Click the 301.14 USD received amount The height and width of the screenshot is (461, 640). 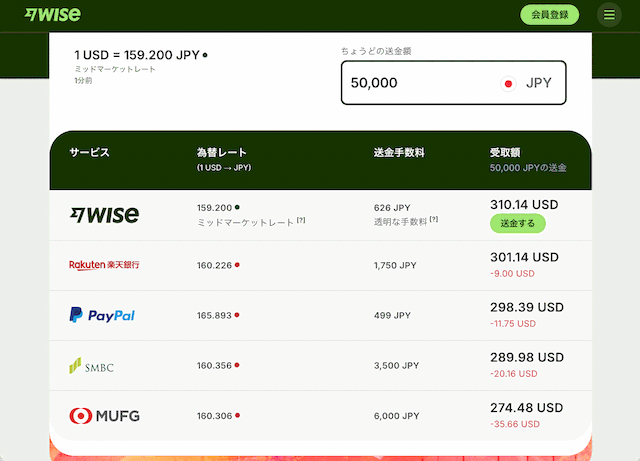[x=524, y=257]
